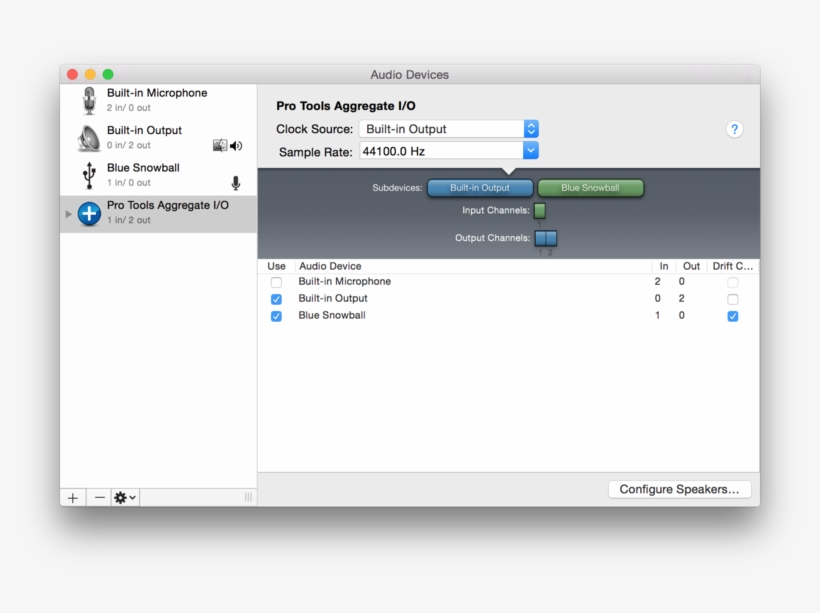Open the gear action menu
Image resolution: width=820 pixels, height=613 pixels.
point(126,497)
